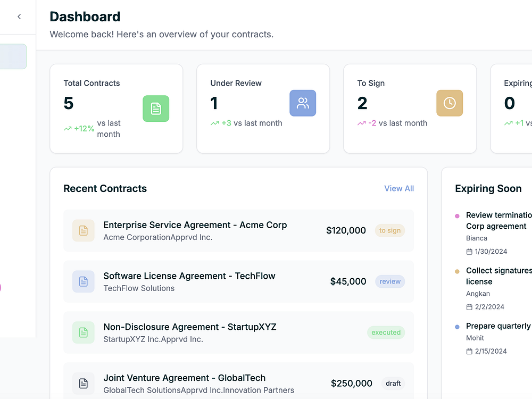Click the Acme CorporationApprvd Inc. subtitle
This screenshot has width=532, height=399.
pos(158,237)
